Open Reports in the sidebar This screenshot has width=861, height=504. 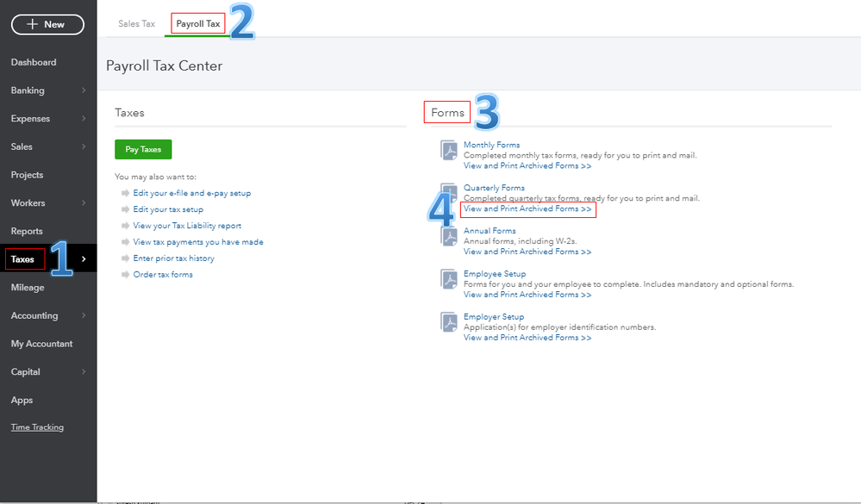(27, 231)
